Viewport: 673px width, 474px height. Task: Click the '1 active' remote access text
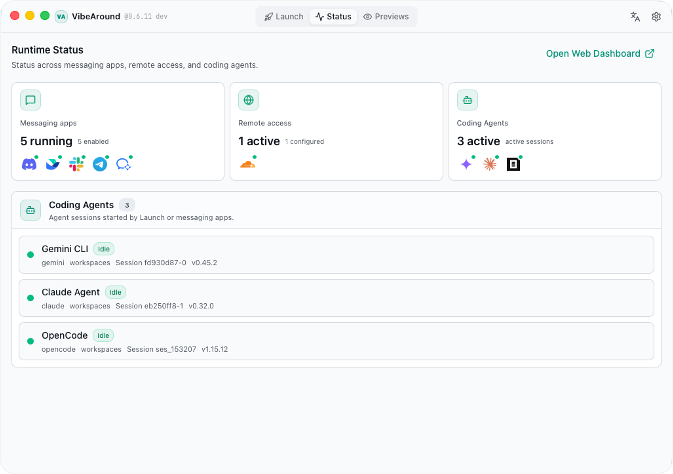259,141
